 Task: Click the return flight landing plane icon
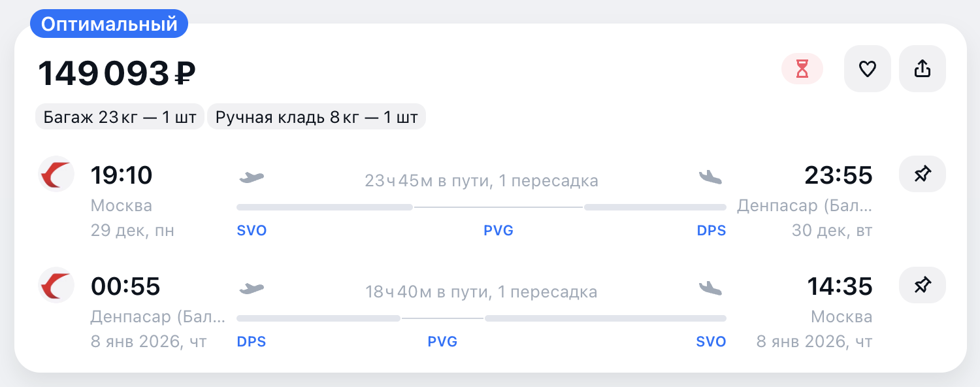click(711, 288)
